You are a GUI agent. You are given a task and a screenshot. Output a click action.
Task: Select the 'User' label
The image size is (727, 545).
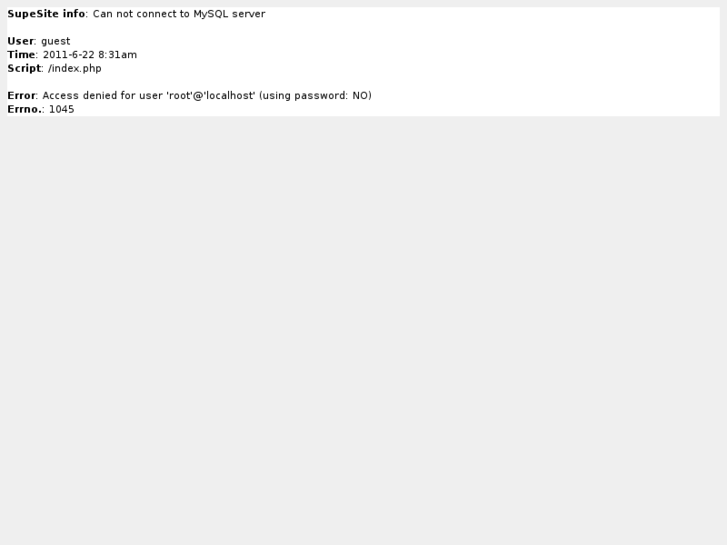coord(20,41)
